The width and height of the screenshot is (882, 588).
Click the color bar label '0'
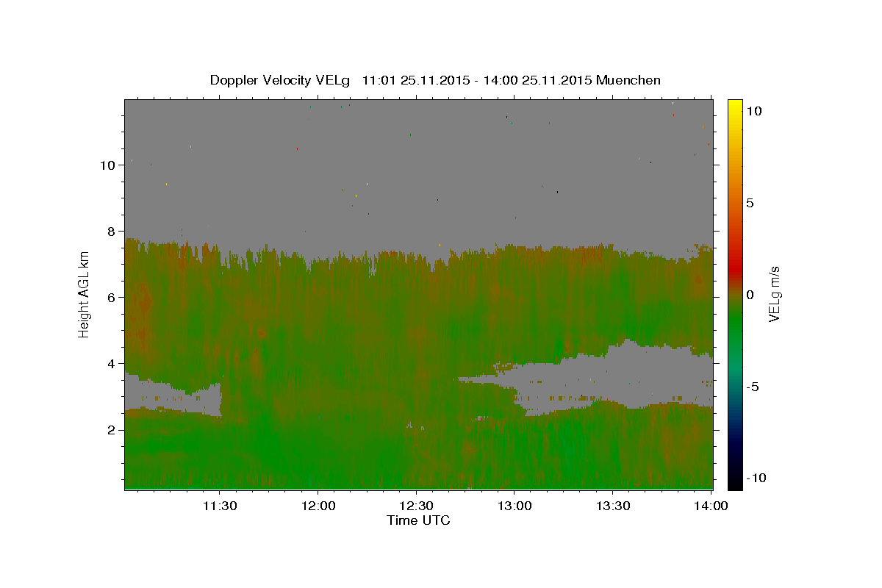[750, 295]
